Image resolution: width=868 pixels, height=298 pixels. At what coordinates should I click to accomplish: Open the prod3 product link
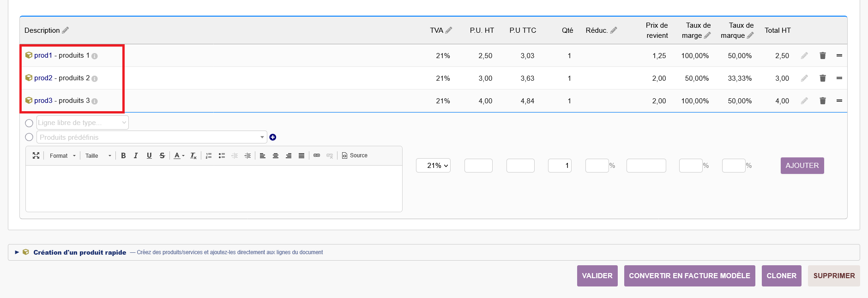pyautogui.click(x=43, y=101)
